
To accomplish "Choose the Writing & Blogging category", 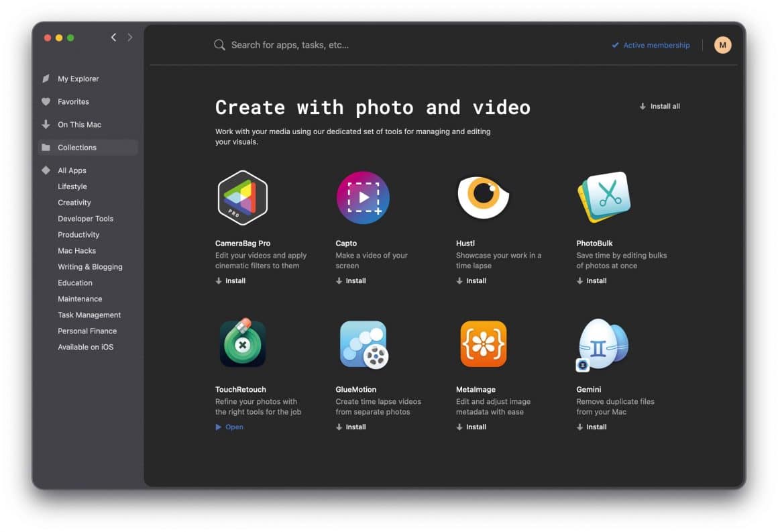I will (90, 267).
